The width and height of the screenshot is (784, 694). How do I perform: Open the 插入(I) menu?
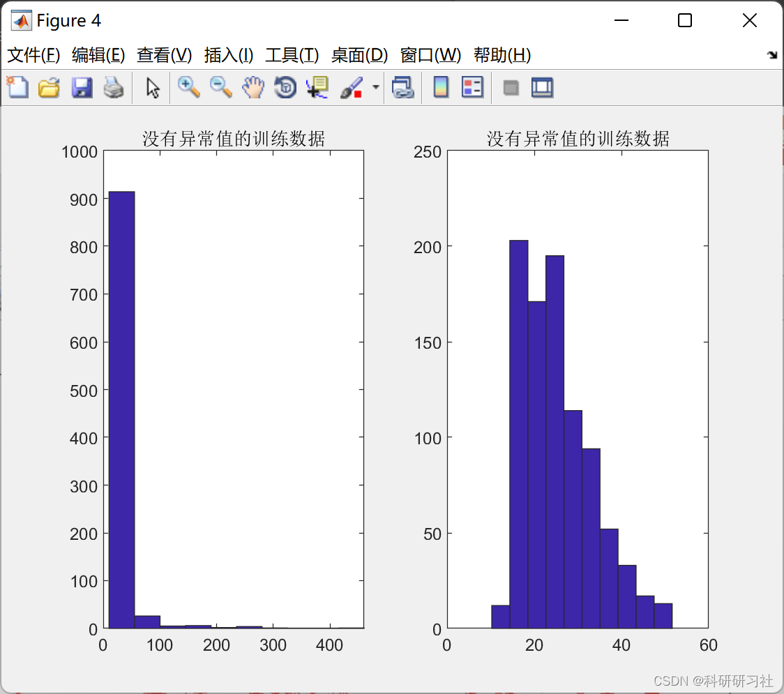[x=229, y=54]
